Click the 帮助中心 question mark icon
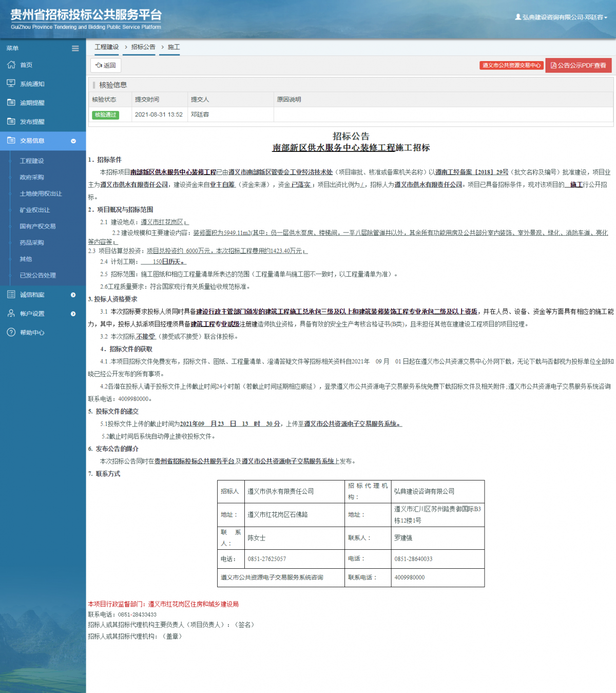This screenshot has width=616, height=693. [10, 332]
